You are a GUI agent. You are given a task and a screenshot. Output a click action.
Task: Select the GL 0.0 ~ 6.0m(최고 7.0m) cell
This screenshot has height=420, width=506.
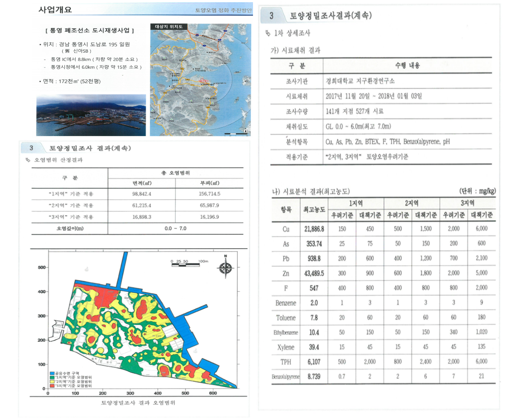coord(359,127)
